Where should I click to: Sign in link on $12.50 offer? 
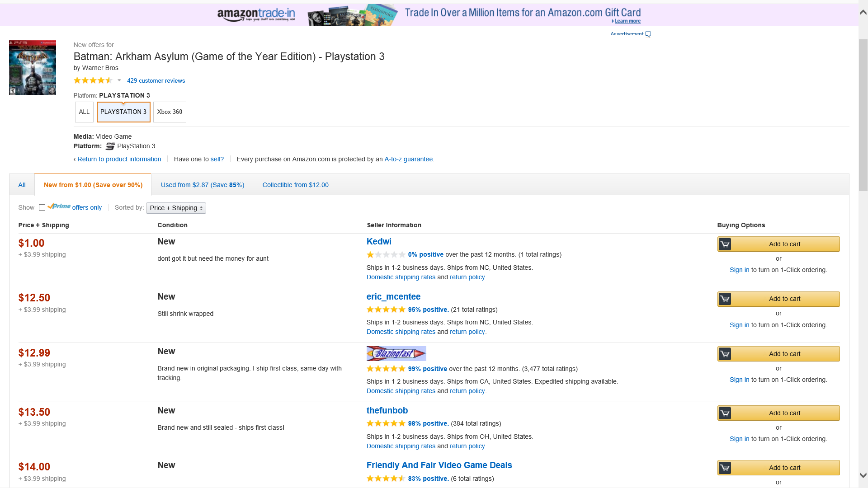point(740,325)
